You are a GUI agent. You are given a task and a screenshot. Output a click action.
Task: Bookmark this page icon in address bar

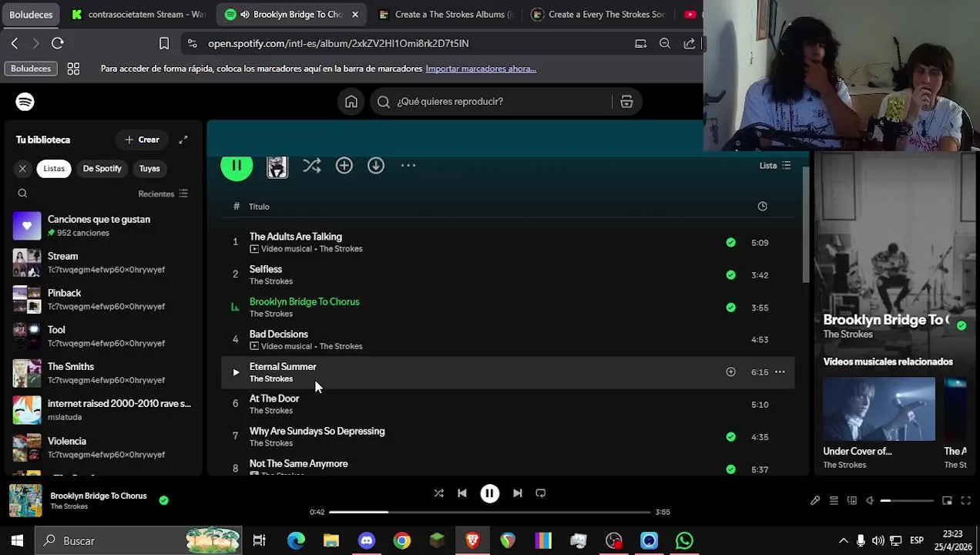[164, 43]
